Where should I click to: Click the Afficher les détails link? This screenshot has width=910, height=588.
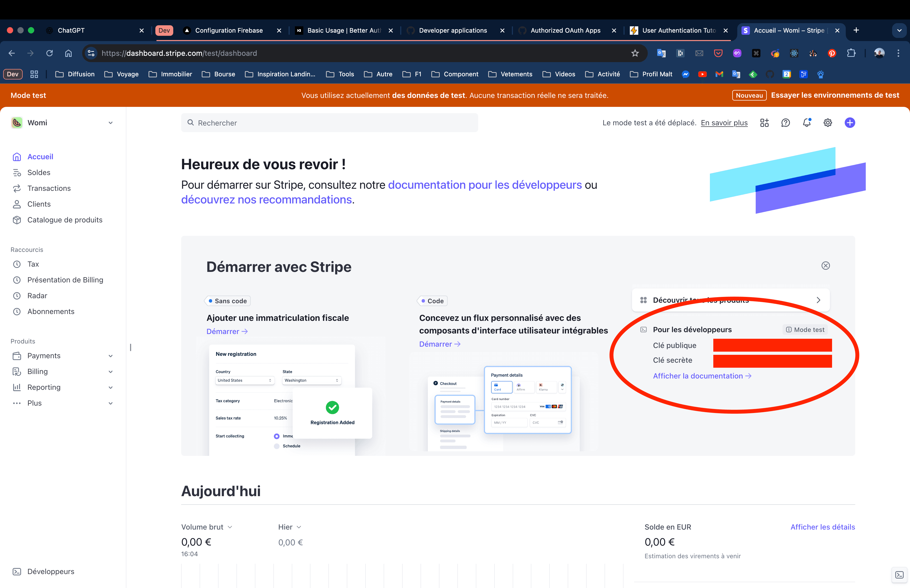tap(822, 527)
